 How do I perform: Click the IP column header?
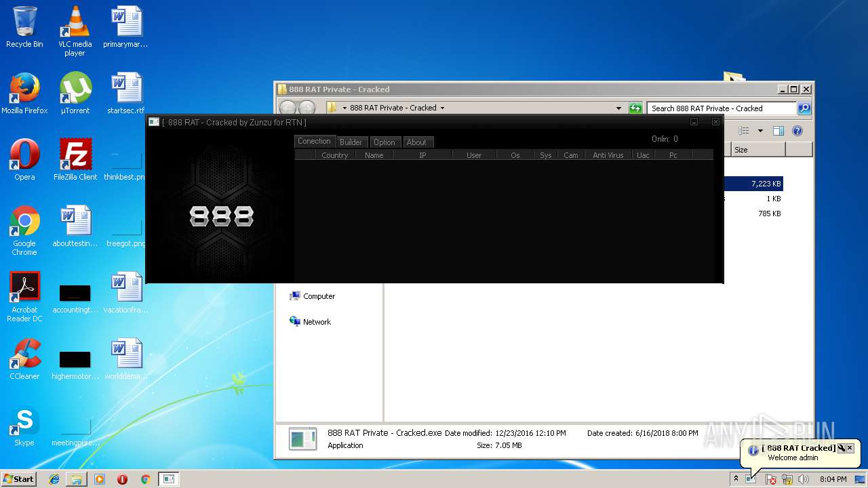[422, 155]
